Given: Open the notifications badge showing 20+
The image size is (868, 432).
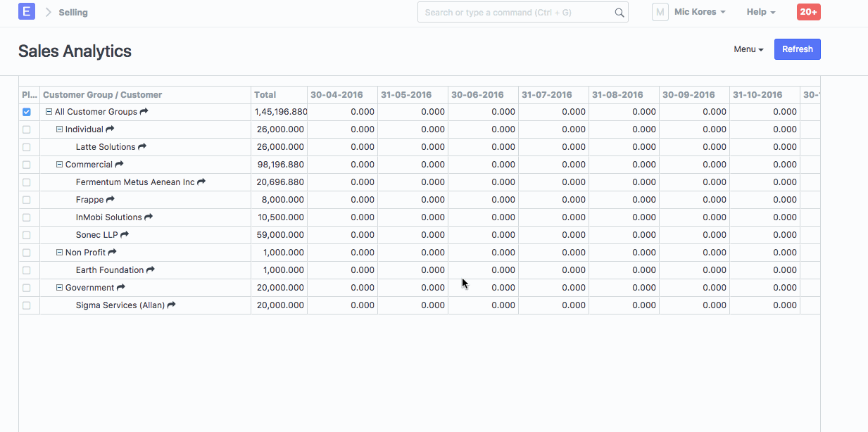Looking at the screenshot, I should 808,12.
